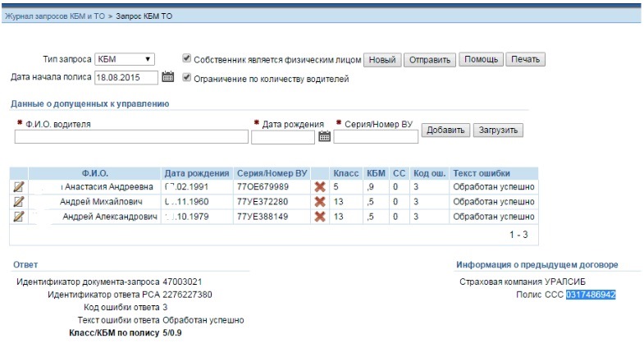Image resolution: width=644 pixels, height=357 pixels.
Task: Click the 'Загрузить' button
Action: [498, 130]
